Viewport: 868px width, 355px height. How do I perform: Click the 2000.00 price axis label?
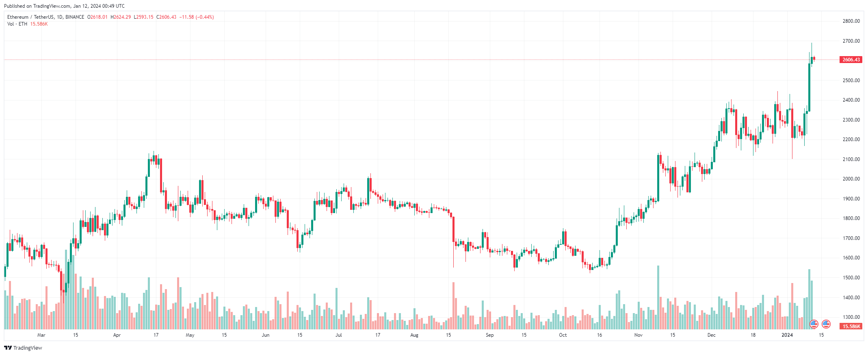pyautogui.click(x=851, y=179)
